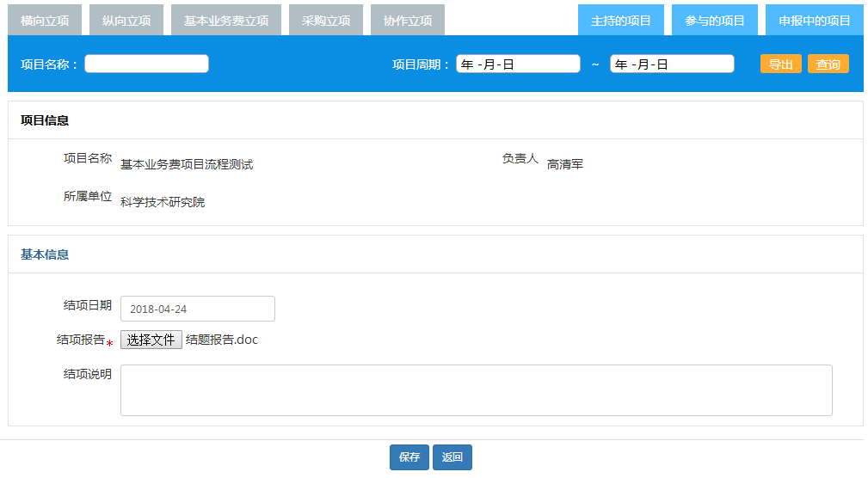Click the 项目信息 section header
Viewport: 868px width, 478px height.
pos(45,120)
